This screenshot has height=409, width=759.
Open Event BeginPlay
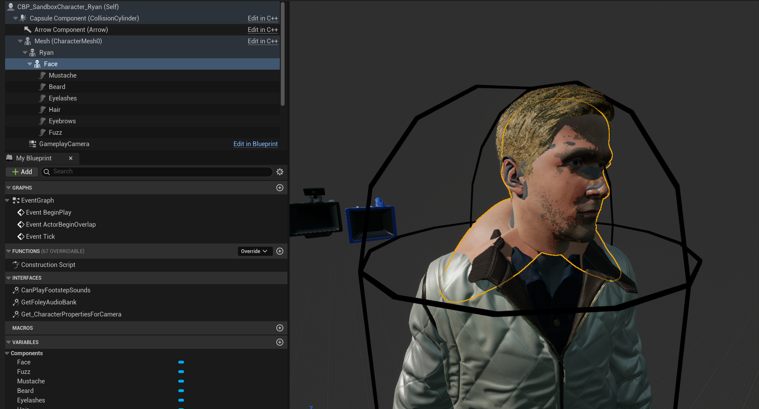(48, 212)
